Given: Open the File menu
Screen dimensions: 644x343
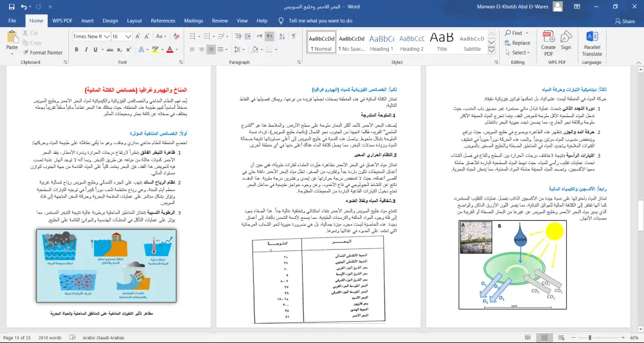Looking at the screenshot, I should click(12, 21).
